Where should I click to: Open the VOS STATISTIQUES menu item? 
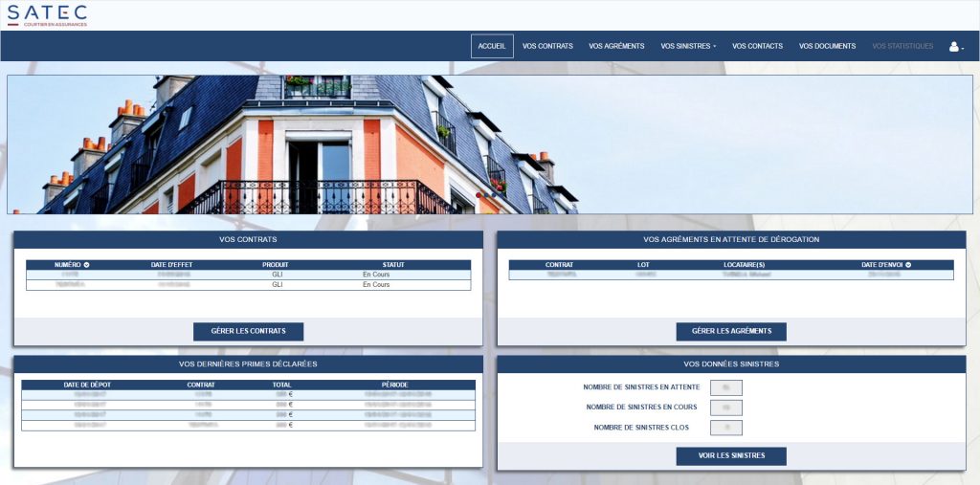pos(902,46)
